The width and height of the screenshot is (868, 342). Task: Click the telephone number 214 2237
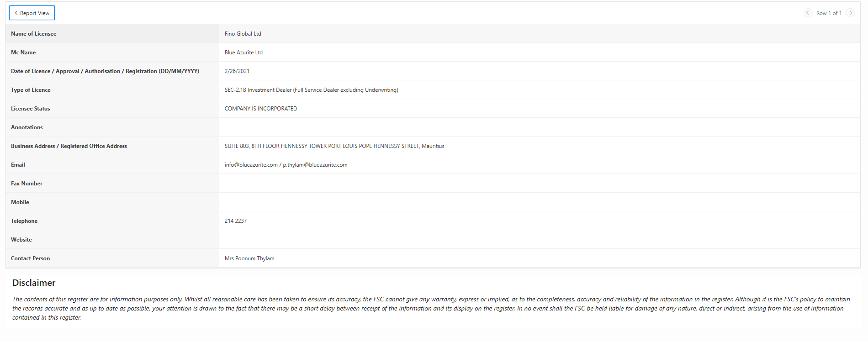(x=235, y=221)
